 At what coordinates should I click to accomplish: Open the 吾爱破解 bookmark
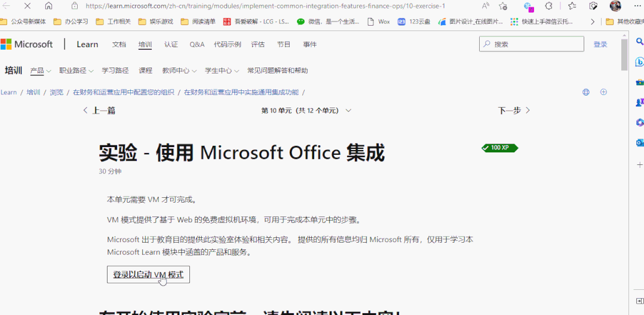click(x=257, y=22)
